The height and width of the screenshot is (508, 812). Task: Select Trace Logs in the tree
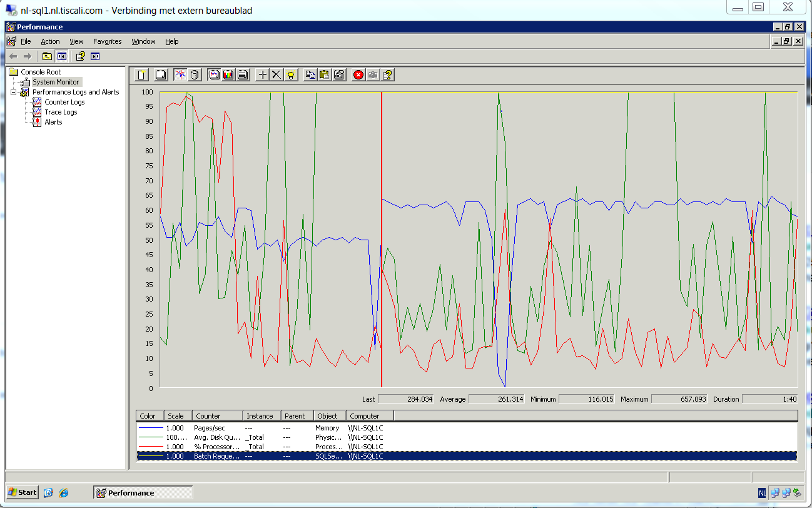click(61, 112)
